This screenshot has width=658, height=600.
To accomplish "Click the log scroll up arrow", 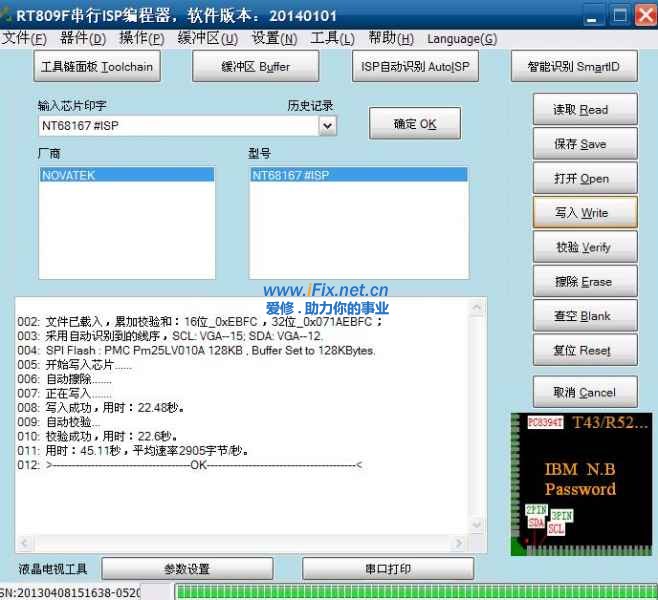I will 477,308.
